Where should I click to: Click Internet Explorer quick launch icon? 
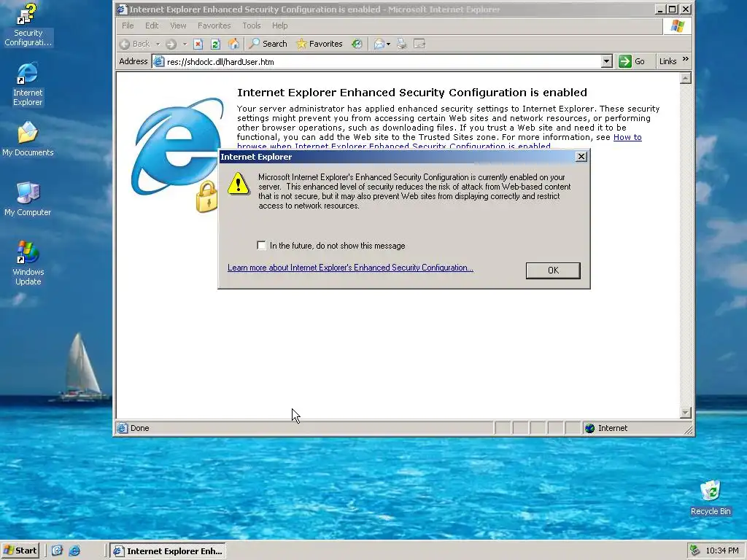click(x=75, y=551)
